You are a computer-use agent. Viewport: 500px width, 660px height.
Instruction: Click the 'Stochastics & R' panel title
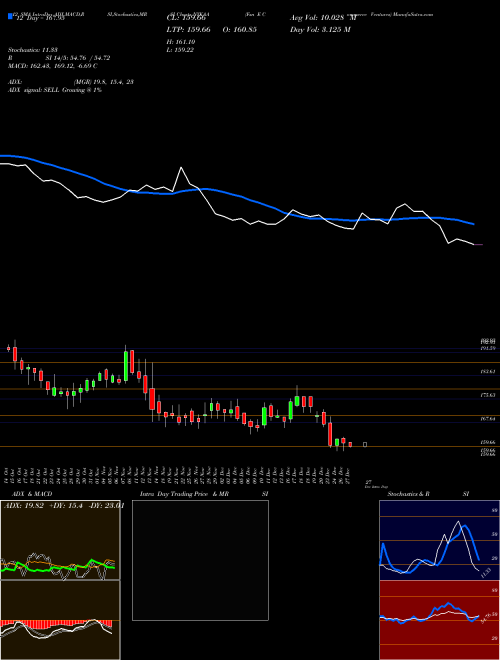point(409,494)
